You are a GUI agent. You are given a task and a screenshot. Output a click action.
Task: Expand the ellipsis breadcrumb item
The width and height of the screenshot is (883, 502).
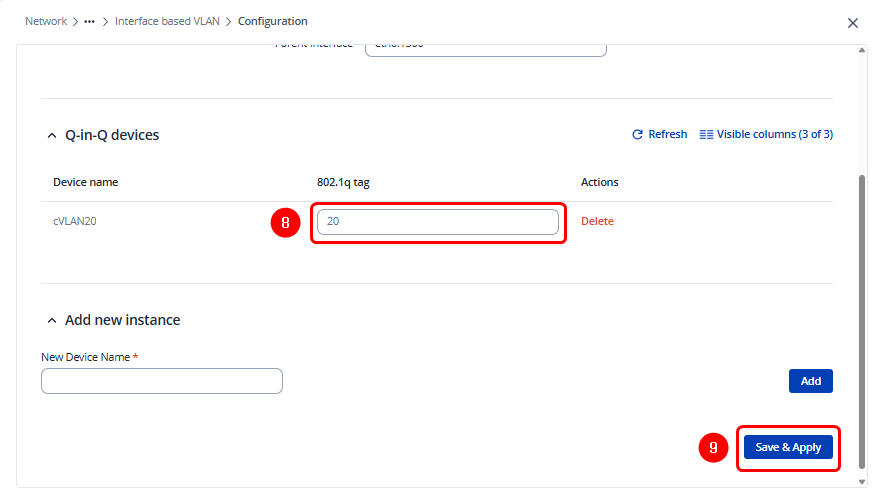(x=89, y=21)
